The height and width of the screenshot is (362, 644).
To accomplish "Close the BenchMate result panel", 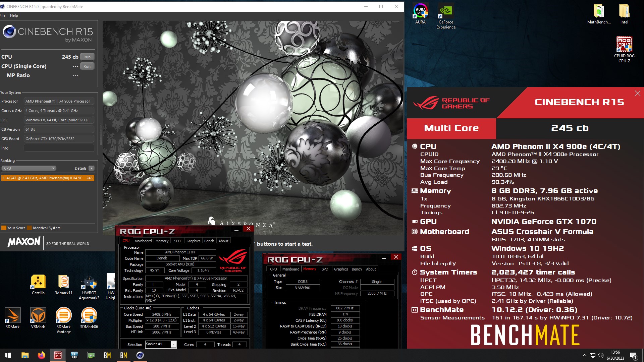I will pyautogui.click(x=637, y=93).
